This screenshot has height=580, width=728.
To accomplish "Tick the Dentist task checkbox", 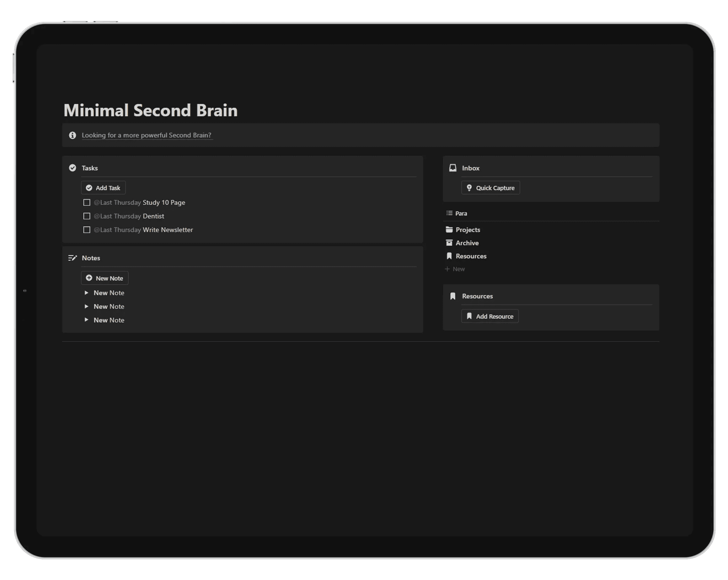I will tap(86, 216).
